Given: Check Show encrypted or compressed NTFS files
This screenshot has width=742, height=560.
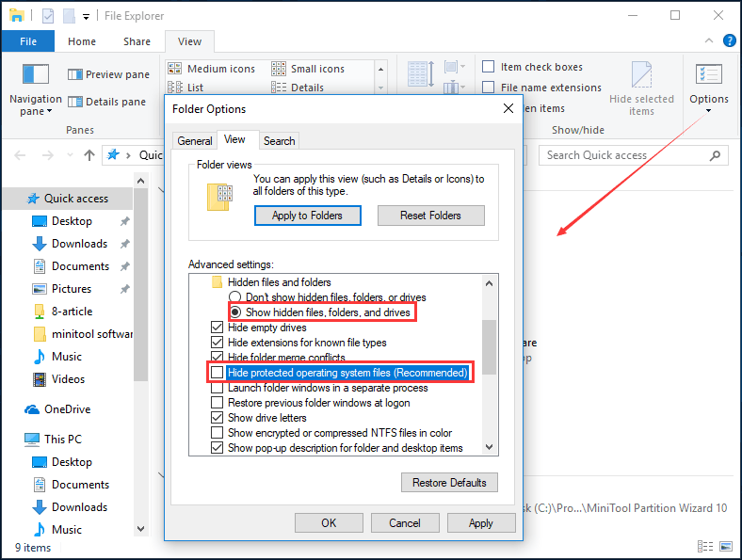Looking at the screenshot, I should [217, 433].
